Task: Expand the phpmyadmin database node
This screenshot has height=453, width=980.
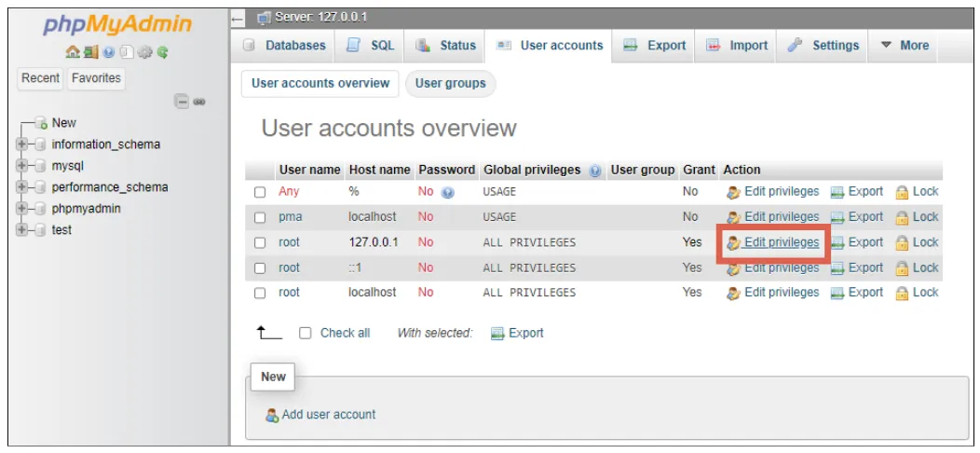Action: [22, 209]
